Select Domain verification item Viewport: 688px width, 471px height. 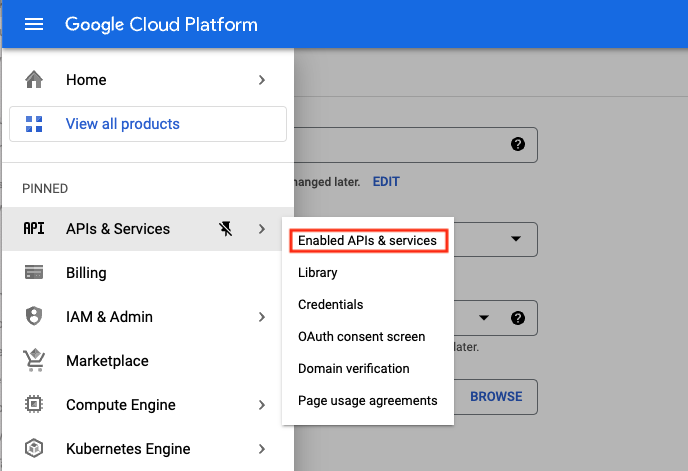368,369
